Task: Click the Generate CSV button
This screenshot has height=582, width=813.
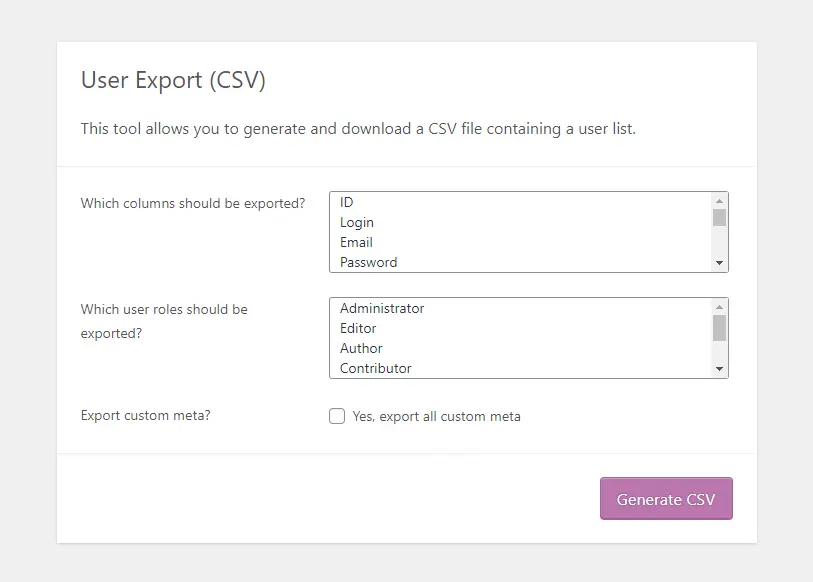Action: [666, 498]
